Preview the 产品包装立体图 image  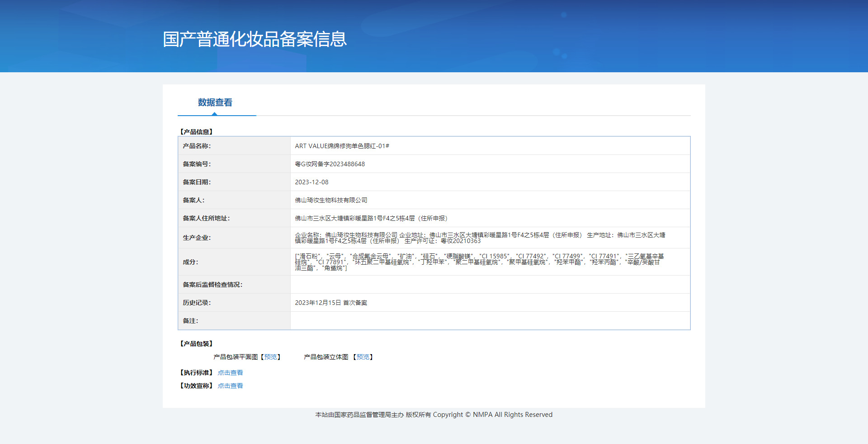363,357
